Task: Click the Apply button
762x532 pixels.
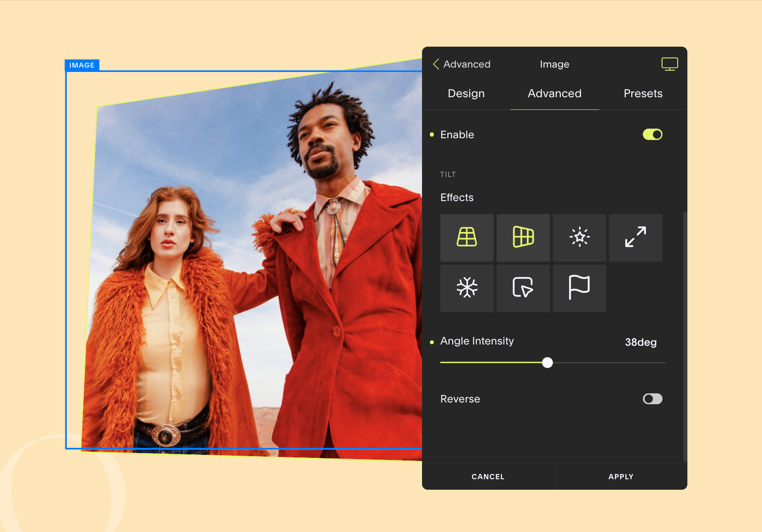Action: (621, 477)
